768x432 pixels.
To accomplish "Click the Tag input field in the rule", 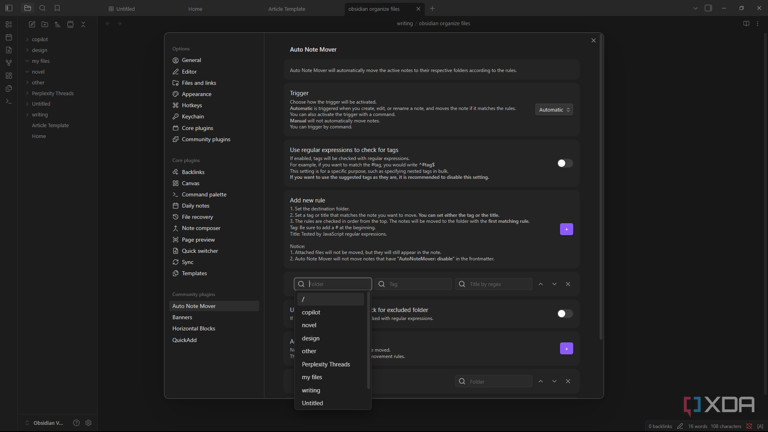I will (x=413, y=284).
